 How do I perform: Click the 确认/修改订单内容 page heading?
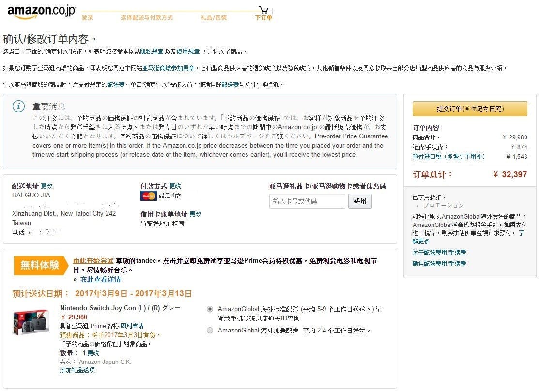point(49,39)
